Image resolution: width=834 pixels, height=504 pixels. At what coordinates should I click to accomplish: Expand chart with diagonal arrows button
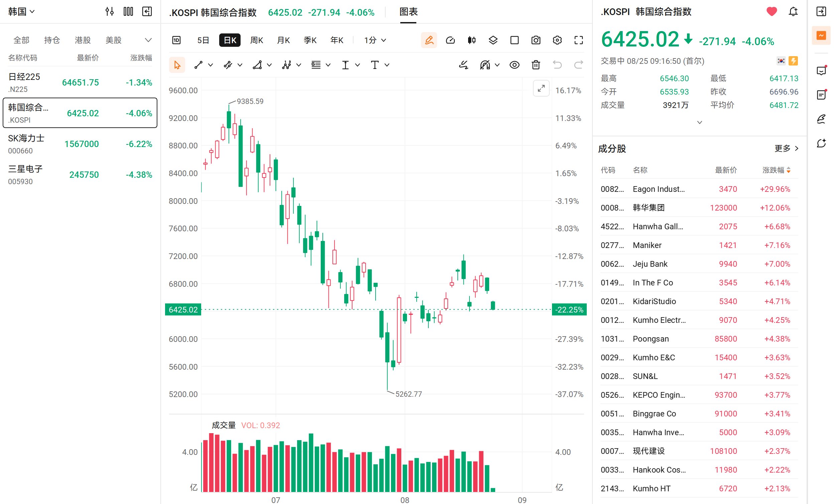pos(541,88)
